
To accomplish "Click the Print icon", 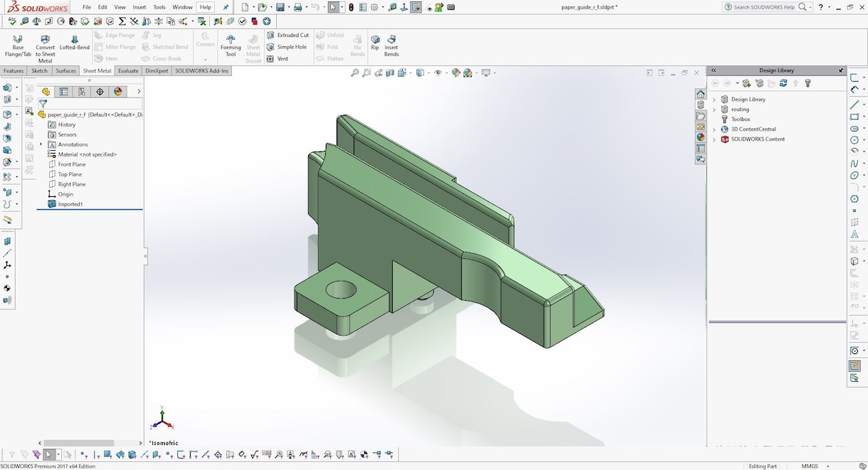I will point(298,7).
